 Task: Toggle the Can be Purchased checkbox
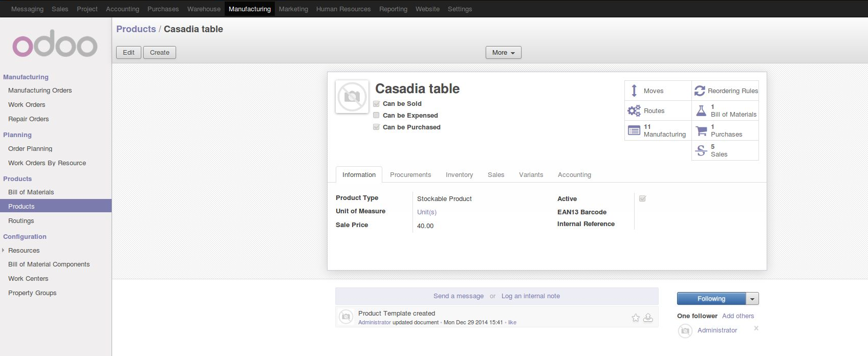(376, 127)
